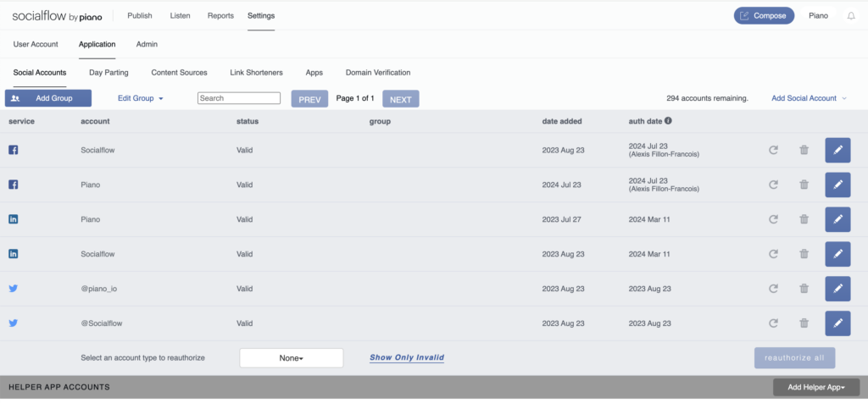The height and width of the screenshot is (403, 868).
Task: Click the date added column header
Action: (x=562, y=121)
